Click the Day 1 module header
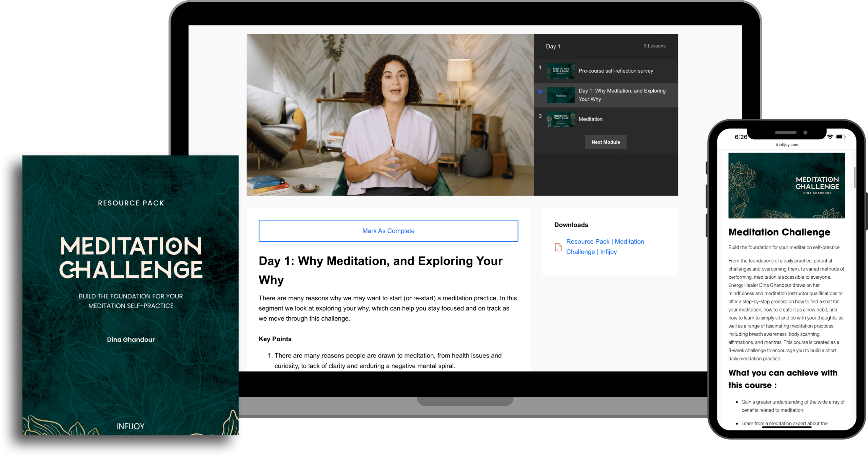 click(x=553, y=46)
